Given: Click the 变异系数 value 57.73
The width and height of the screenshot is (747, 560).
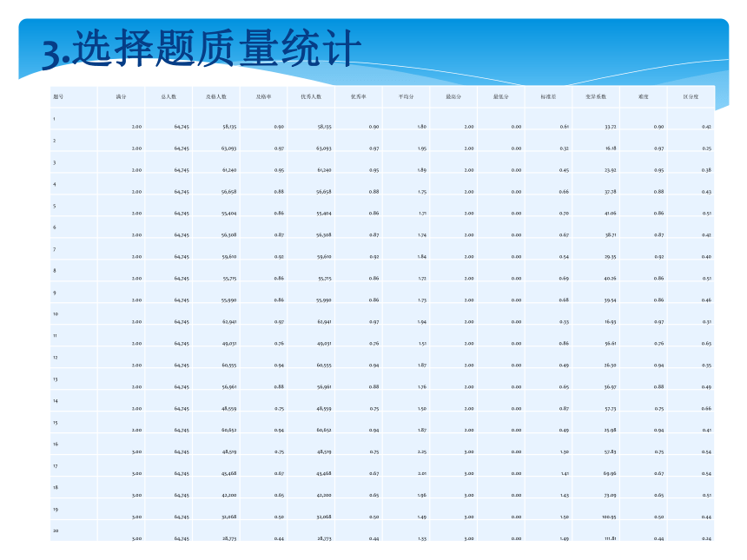Looking at the screenshot, I should (x=611, y=409).
